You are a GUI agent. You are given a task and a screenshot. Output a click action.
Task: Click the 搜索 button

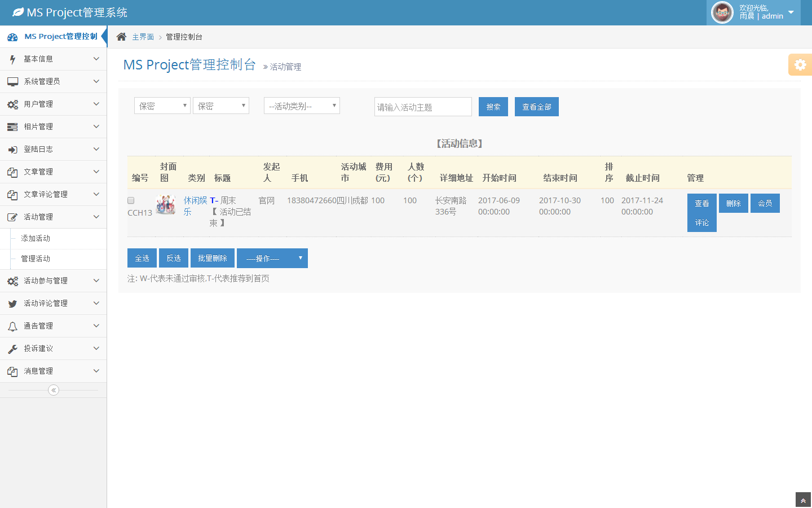[x=493, y=107]
